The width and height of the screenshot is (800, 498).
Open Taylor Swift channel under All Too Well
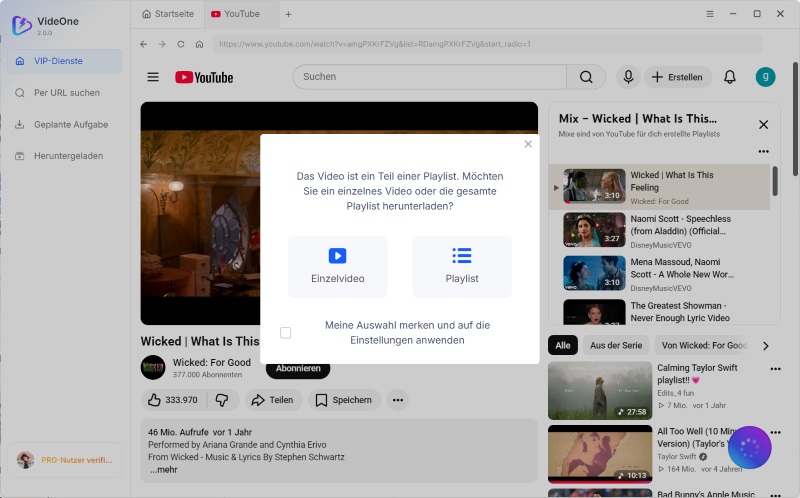pyautogui.click(x=677, y=457)
